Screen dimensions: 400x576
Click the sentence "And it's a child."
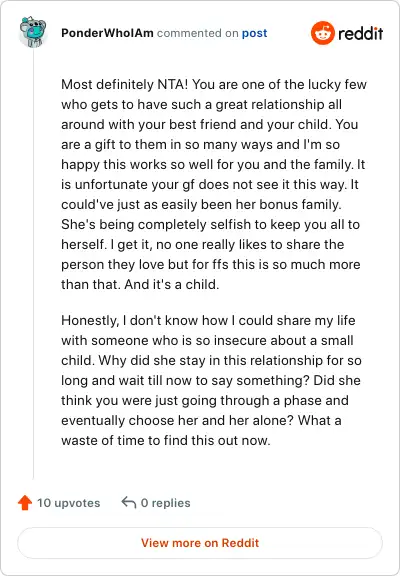172,284
